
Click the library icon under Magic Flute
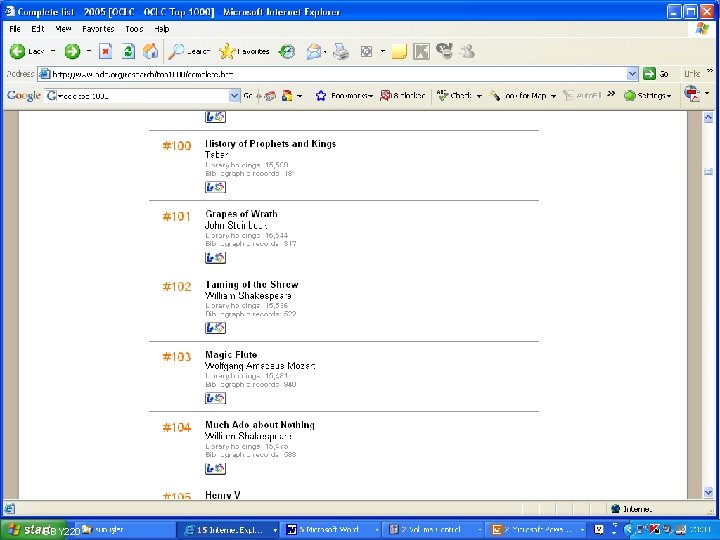click(215, 398)
